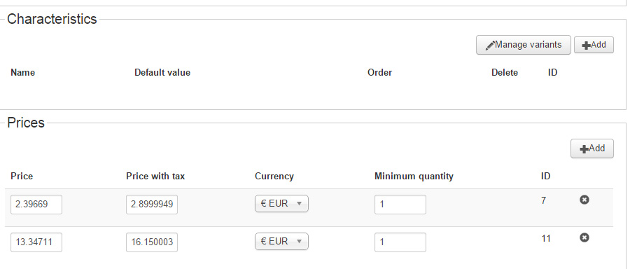Open the EUR currency dropdown for price 2.39669
Screen dimensions: 644x269
(281, 204)
